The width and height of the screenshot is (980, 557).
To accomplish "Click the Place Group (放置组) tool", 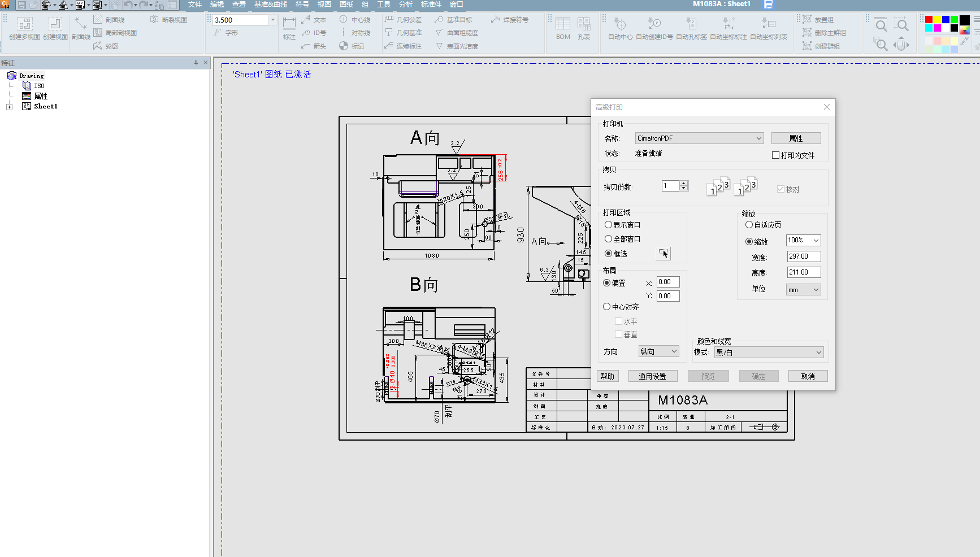I will 818,20.
